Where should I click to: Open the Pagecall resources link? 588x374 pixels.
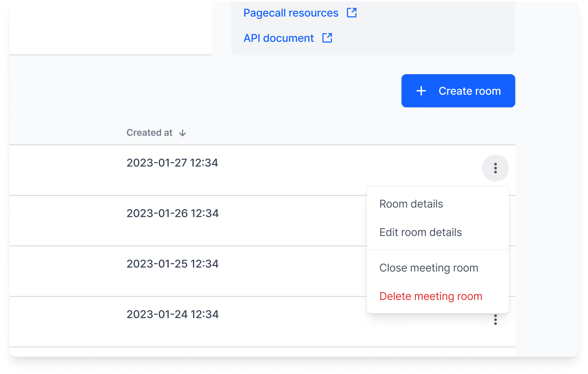pos(291,13)
